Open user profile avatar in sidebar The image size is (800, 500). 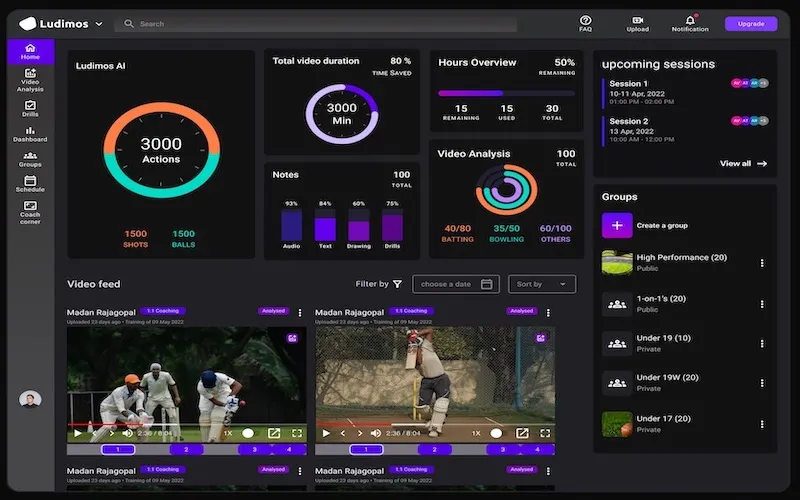[x=30, y=399]
